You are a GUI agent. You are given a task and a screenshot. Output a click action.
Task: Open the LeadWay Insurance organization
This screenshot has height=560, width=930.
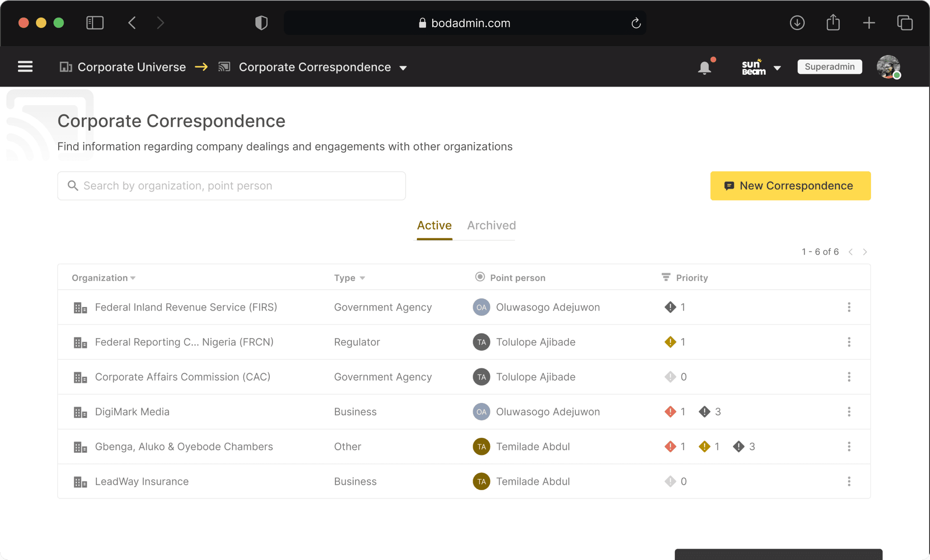[142, 481]
